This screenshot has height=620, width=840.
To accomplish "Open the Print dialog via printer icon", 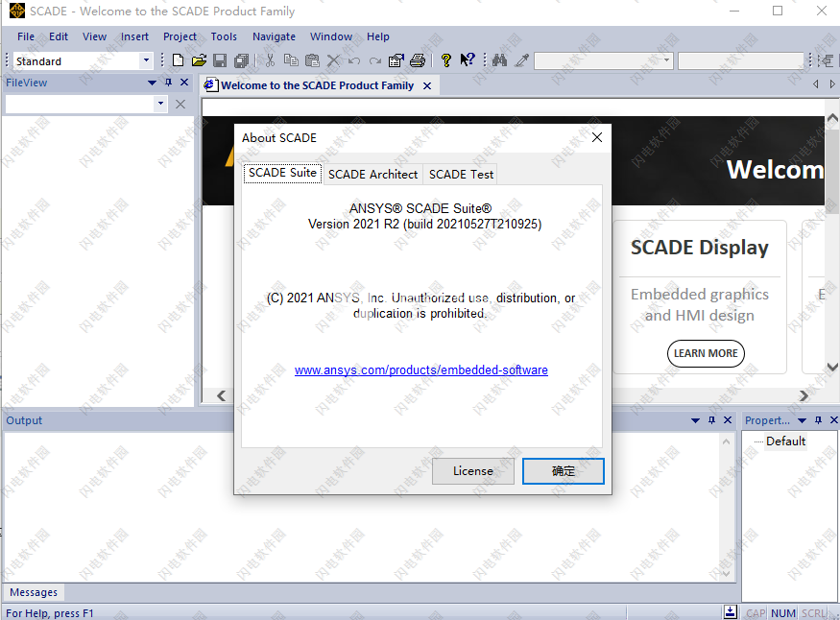I will (417, 60).
